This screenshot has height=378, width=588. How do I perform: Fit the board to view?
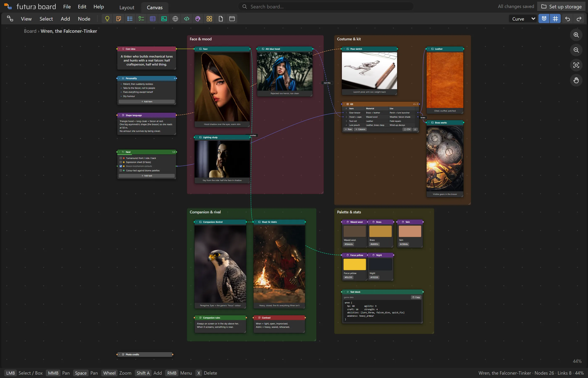[x=576, y=65]
